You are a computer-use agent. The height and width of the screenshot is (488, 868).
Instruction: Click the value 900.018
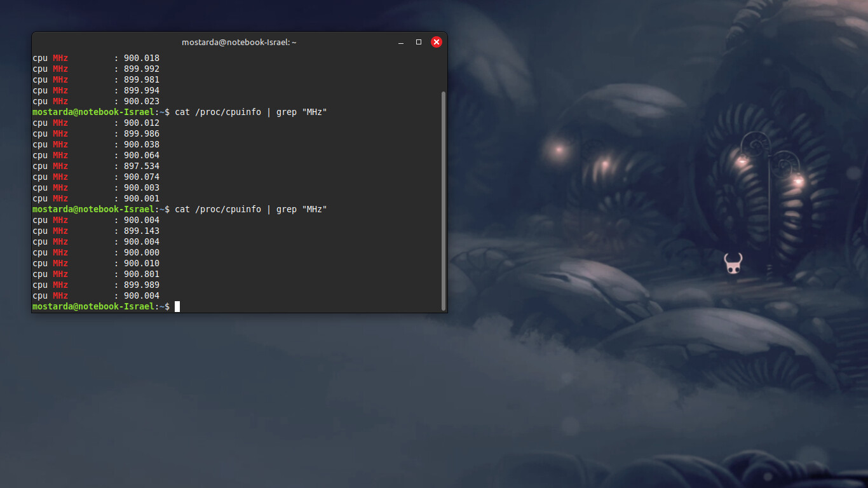(142, 58)
